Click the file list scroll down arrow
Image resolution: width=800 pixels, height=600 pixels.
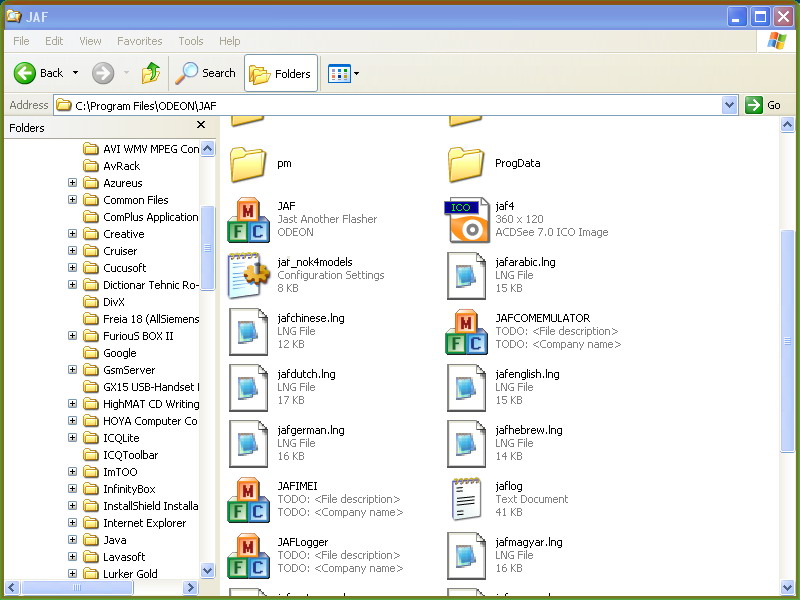788,587
